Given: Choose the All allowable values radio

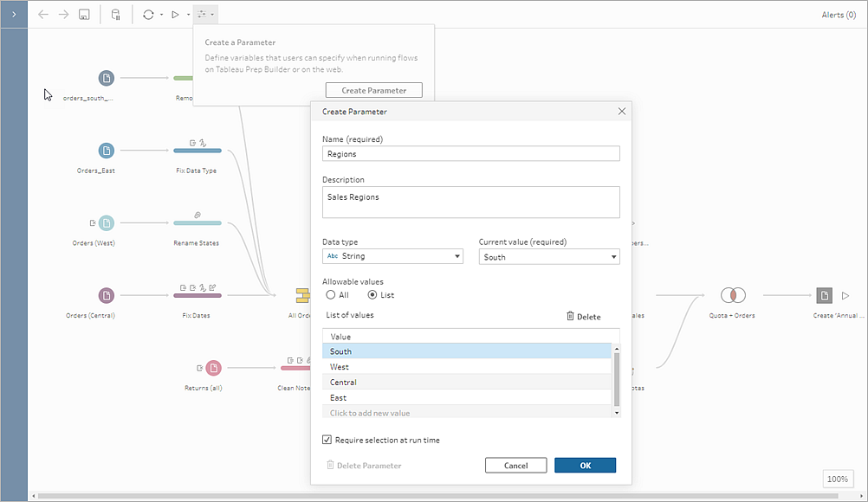Looking at the screenshot, I should click(331, 294).
